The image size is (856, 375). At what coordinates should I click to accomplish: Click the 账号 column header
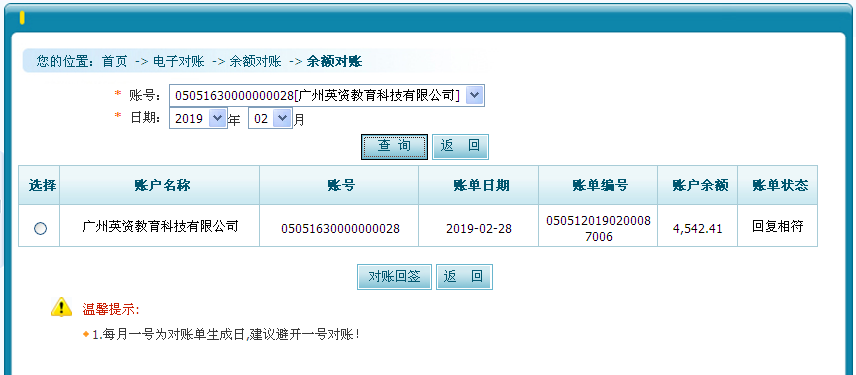point(339,185)
